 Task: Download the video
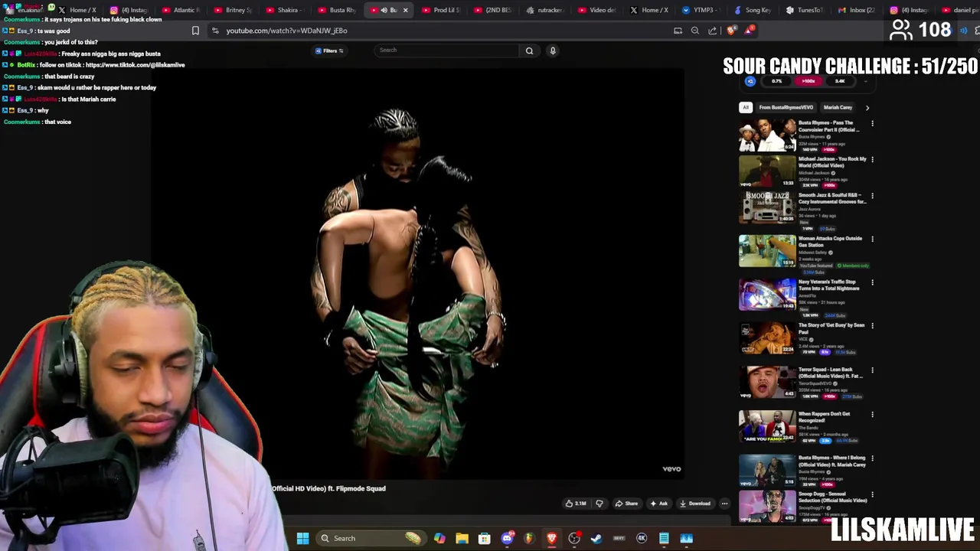coord(695,504)
